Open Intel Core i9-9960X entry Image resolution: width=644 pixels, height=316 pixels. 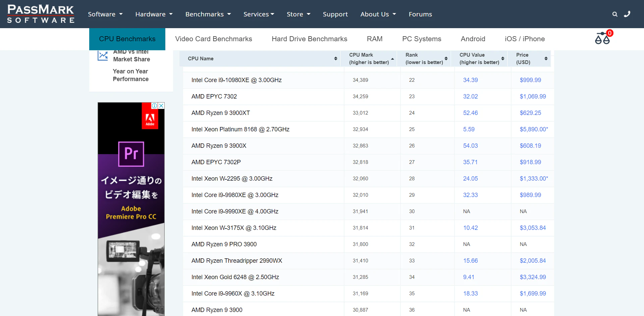(x=233, y=294)
